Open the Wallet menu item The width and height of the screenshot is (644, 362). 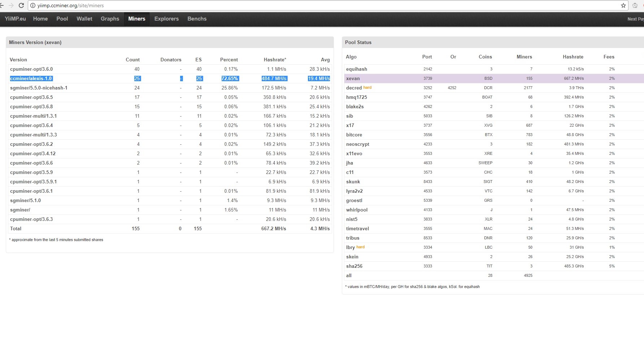84,19
